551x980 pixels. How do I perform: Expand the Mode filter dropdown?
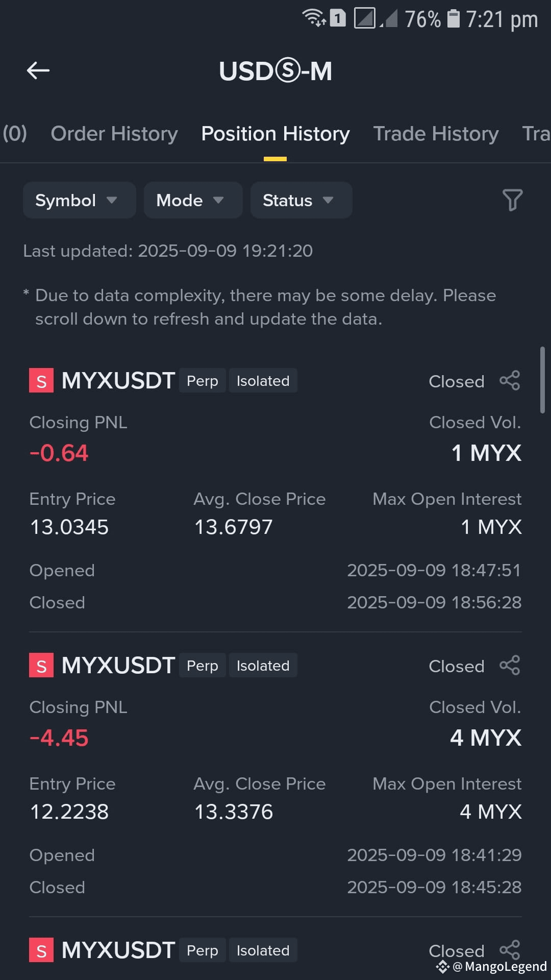coord(193,200)
